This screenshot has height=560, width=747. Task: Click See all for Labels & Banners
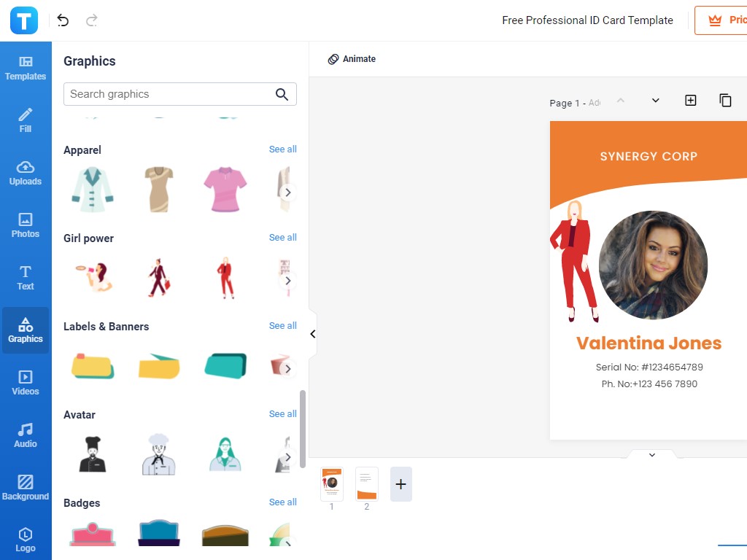(x=282, y=326)
